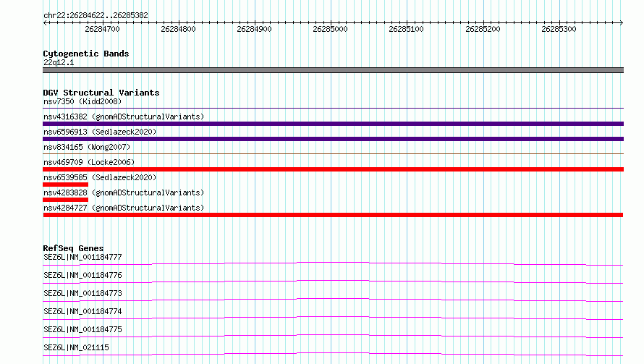
Task: Click the chr22:26284622..26285382 region label
Action: 96,15
